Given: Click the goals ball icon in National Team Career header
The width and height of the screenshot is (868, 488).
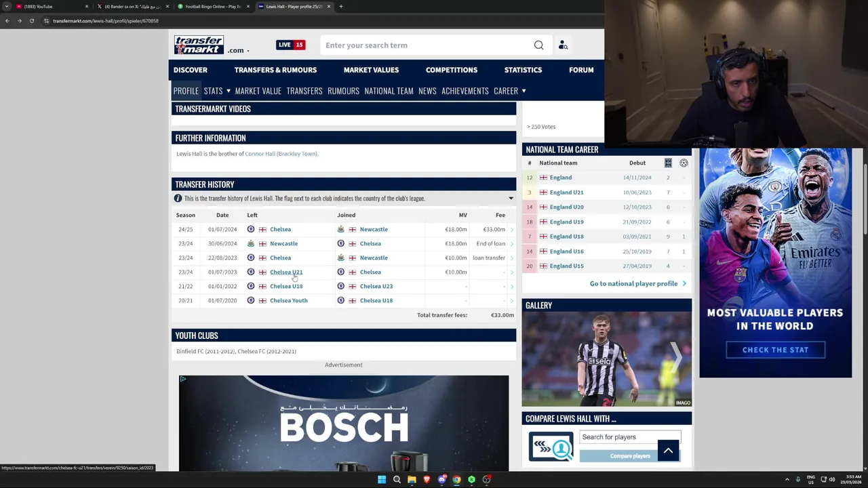Looking at the screenshot, I should pyautogui.click(x=684, y=163).
